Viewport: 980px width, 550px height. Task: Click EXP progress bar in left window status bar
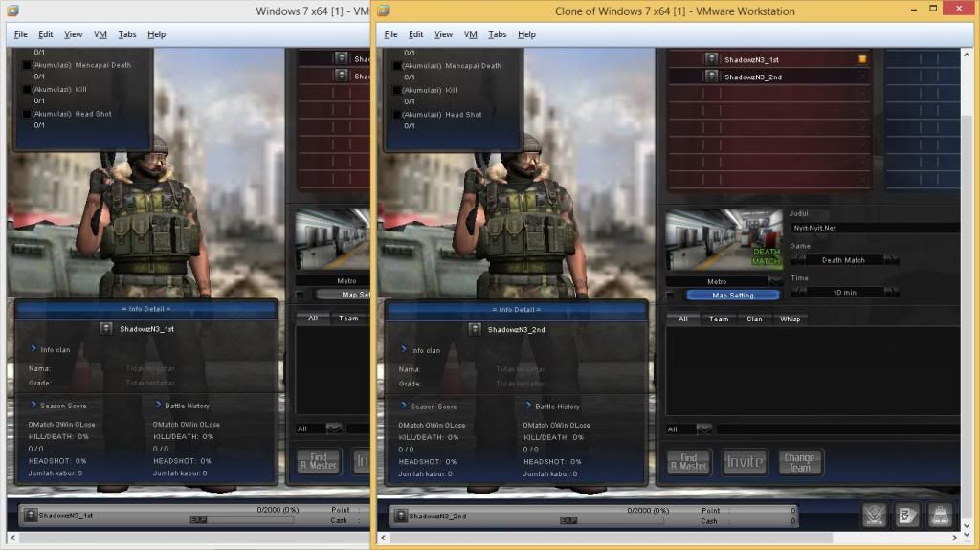[242, 519]
